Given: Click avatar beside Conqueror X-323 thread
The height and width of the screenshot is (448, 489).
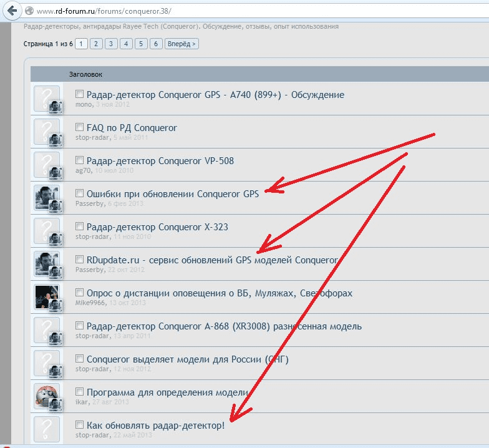Looking at the screenshot, I should [47, 231].
